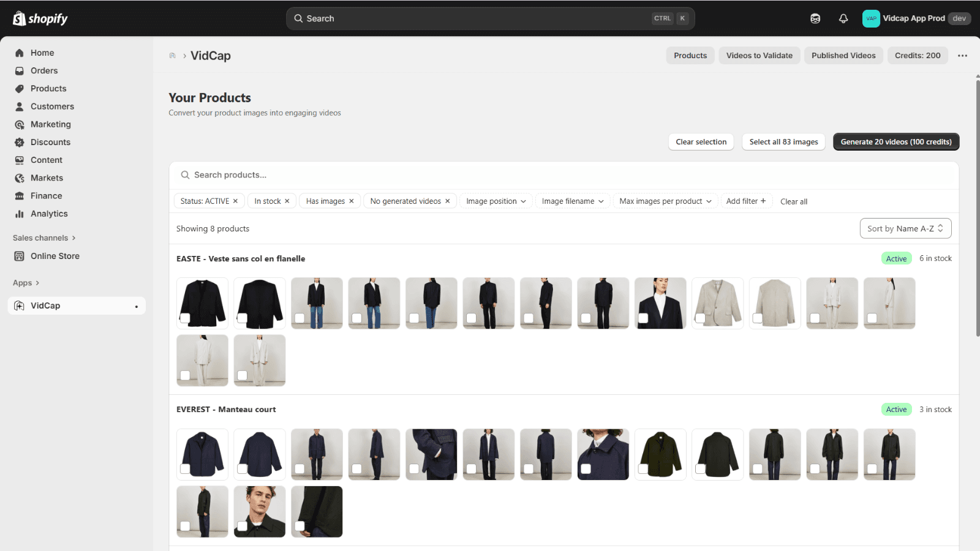980x551 pixels.
Task: Click the EASTE Active status badge
Action: 896,258
